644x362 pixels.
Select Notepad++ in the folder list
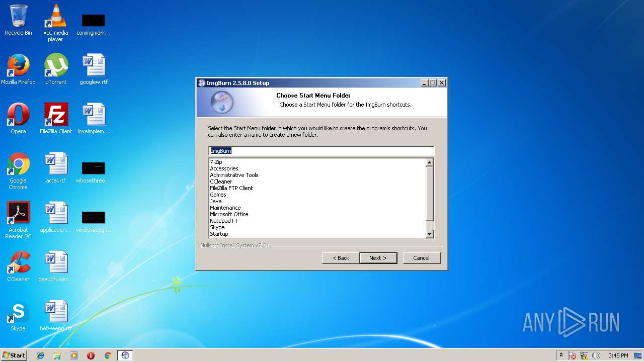click(x=224, y=221)
